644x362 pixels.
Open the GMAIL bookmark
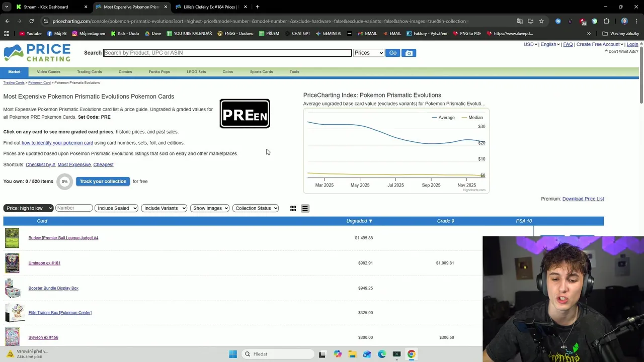[x=367, y=34]
